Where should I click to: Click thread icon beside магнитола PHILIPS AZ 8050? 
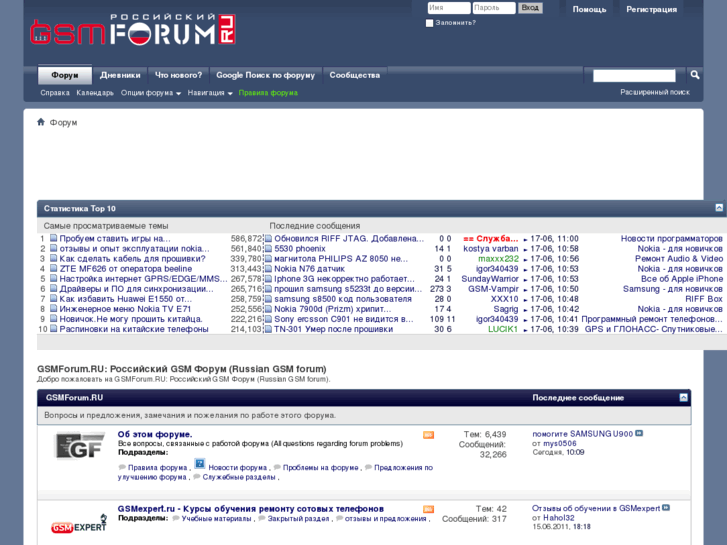coord(268,259)
